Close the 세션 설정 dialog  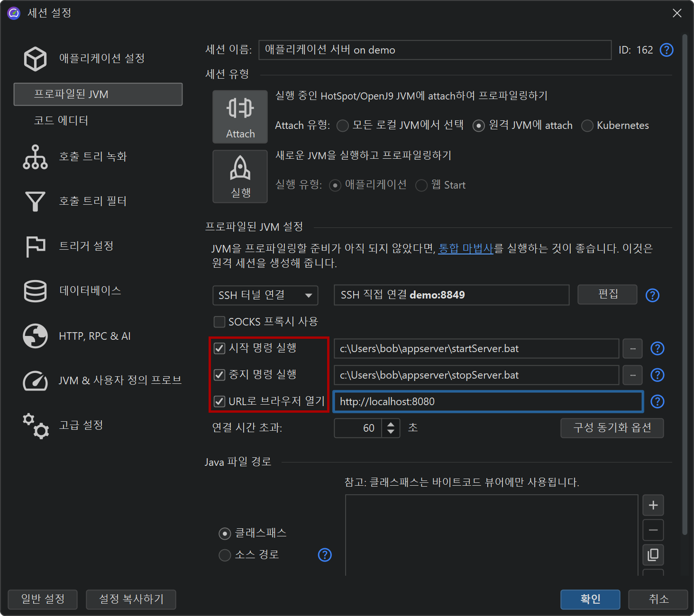point(677,13)
